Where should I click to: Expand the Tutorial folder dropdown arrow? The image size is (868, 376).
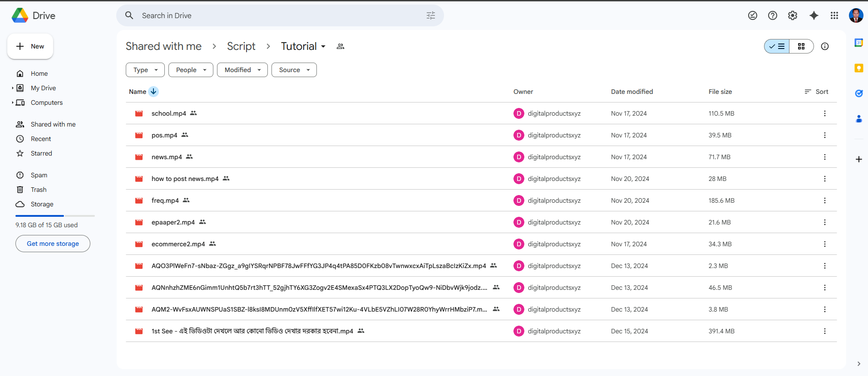point(323,47)
